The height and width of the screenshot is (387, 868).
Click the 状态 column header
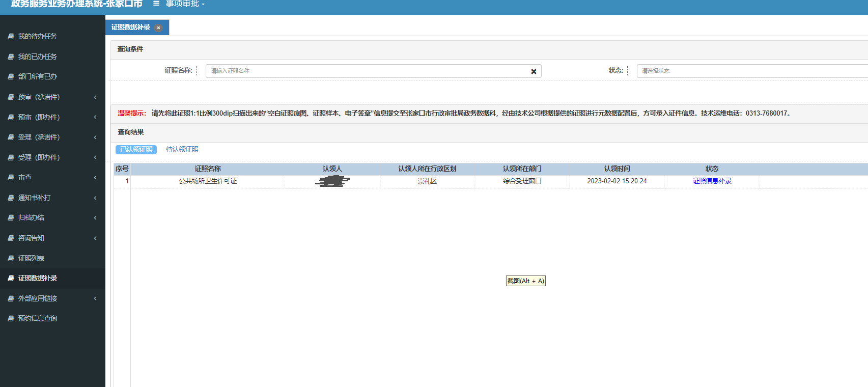[x=712, y=169]
